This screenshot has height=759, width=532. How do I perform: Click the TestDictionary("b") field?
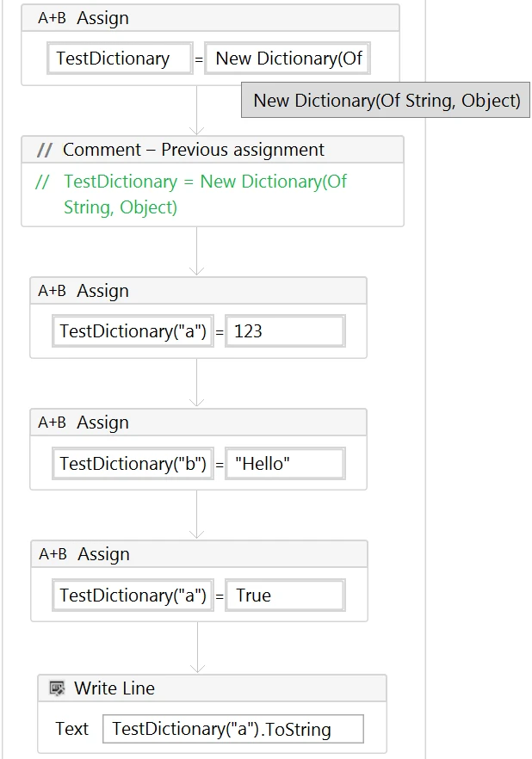click(133, 463)
